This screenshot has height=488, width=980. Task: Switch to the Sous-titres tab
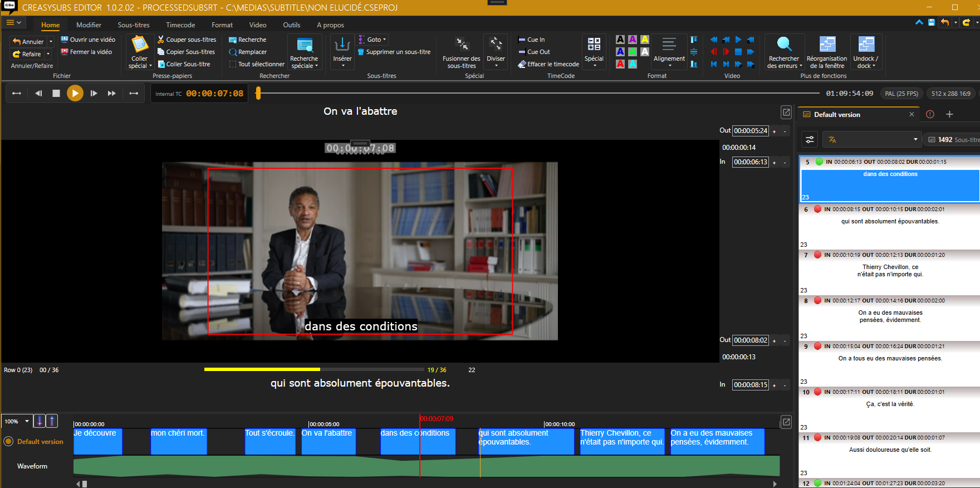pos(134,25)
